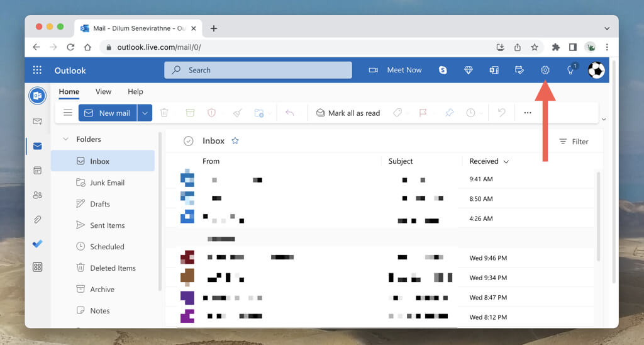
Task: Click the Skype icon in Outlook header
Action: (x=443, y=70)
